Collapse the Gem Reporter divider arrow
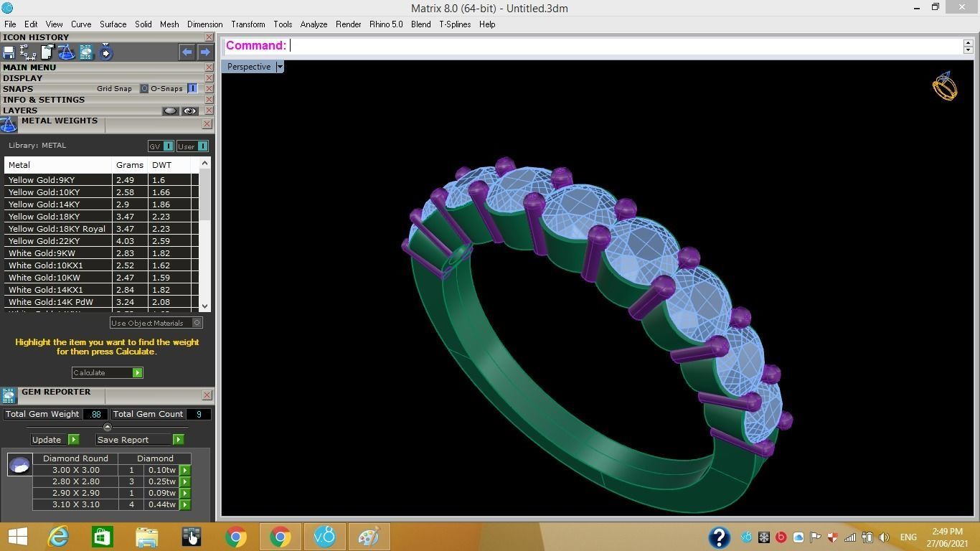 (107, 427)
